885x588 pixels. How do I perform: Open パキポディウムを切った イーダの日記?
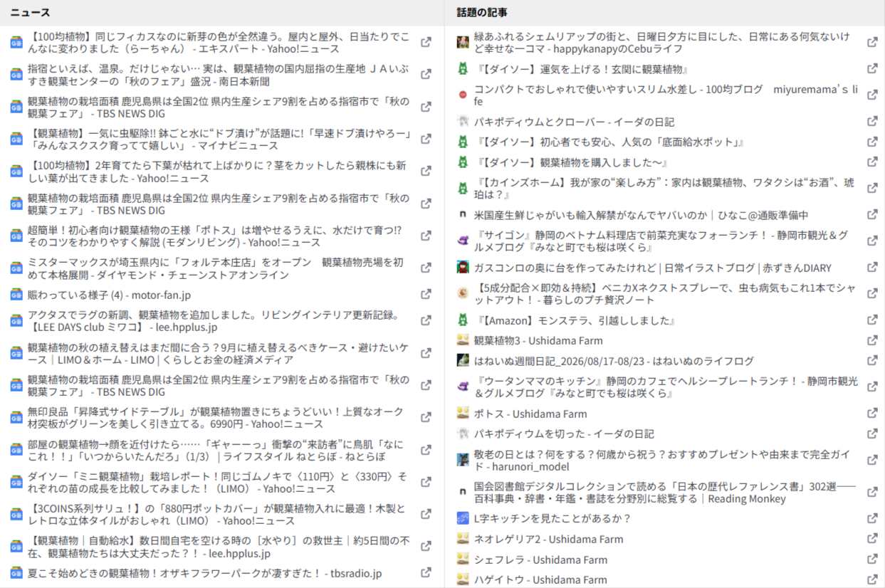[564, 434]
